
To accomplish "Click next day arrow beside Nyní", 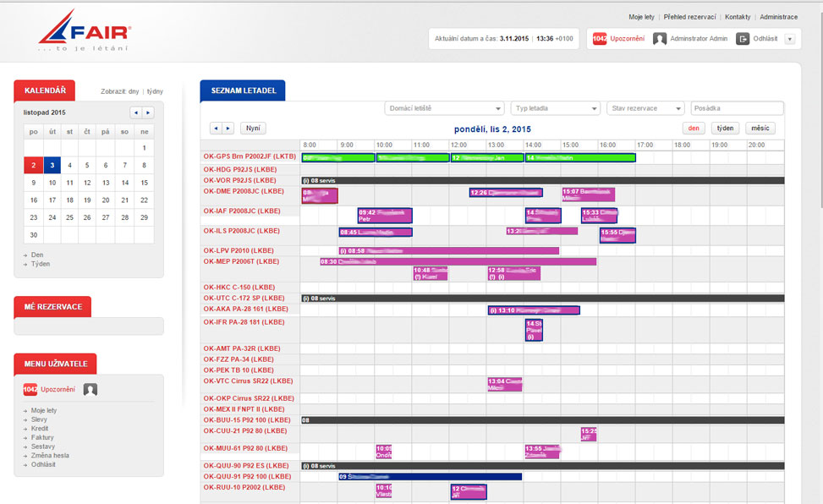I will 228,129.
